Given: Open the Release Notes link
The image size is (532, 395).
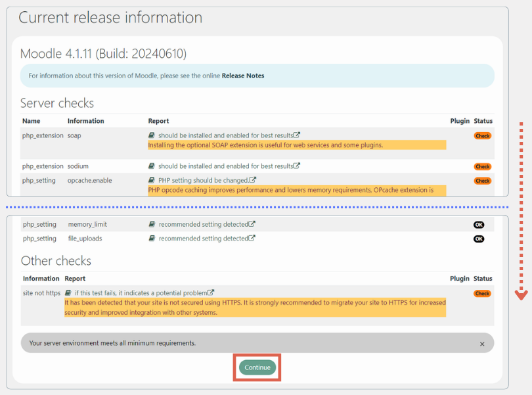Looking at the screenshot, I should (x=243, y=76).
